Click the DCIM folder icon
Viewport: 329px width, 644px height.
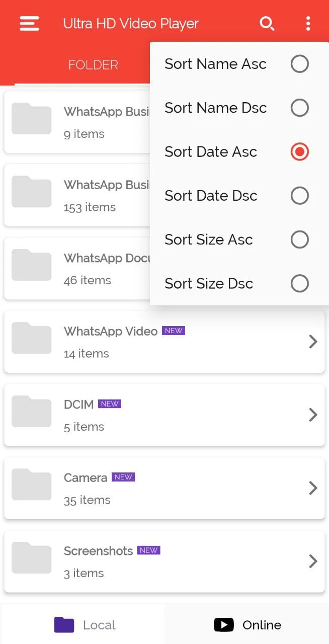coord(31,411)
